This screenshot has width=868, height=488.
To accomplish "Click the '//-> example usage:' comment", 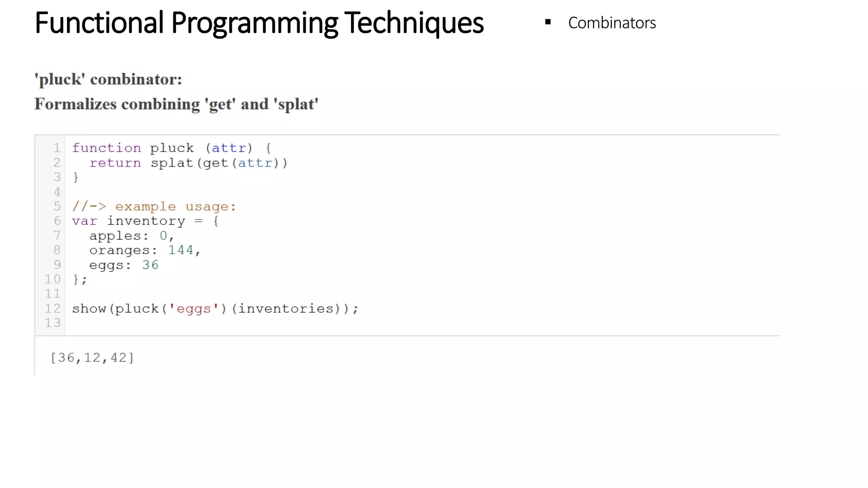I will [x=154, y=206].
